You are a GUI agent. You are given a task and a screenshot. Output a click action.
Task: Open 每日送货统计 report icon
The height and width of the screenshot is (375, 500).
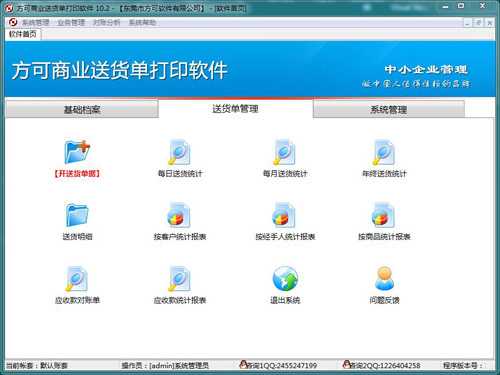pos(179,152)
